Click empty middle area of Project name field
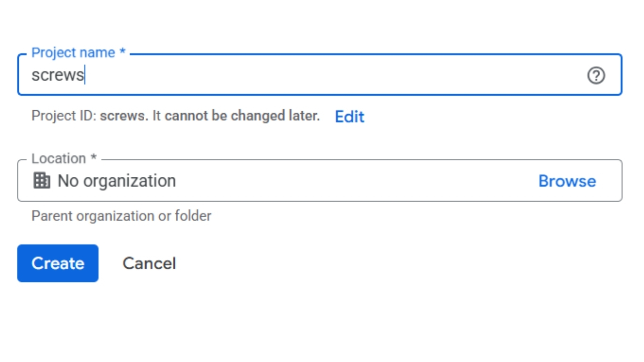This screenshot has width=644, height=362. [x=330, y=75]
